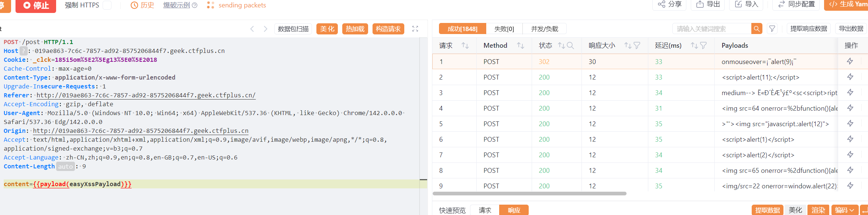Sort by the Method column arrows
This screenshot has height=215, width=868.
pos(521,46)
